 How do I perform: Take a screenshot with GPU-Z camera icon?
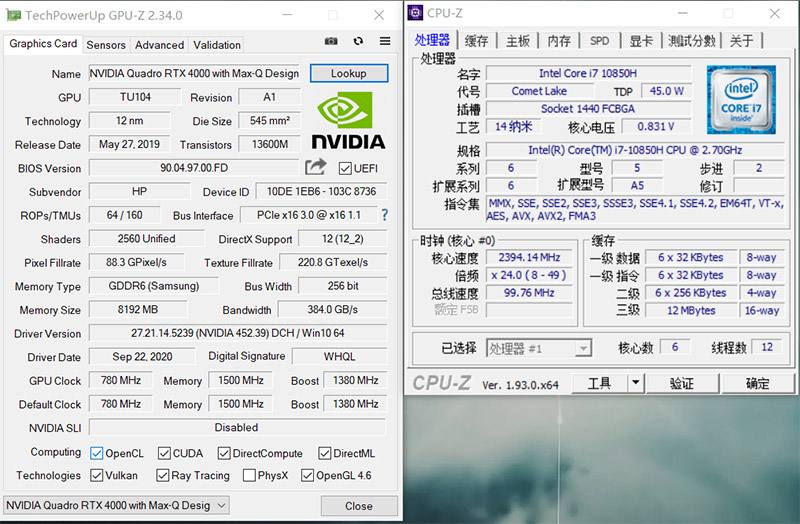tap(331, 41)
